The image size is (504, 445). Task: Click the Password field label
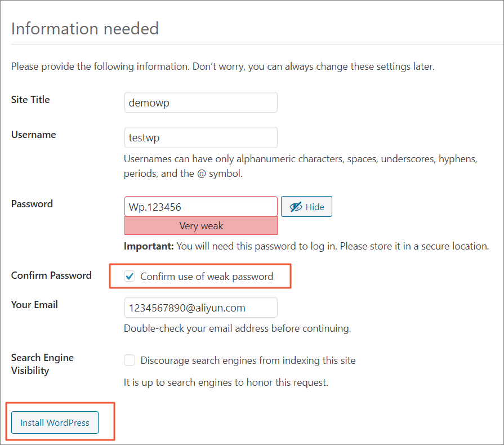point(32,204)
